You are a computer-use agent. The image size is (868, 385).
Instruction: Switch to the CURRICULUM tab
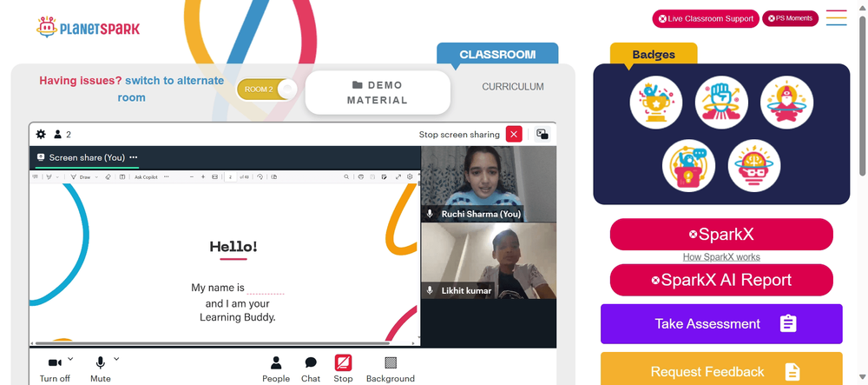513,87
